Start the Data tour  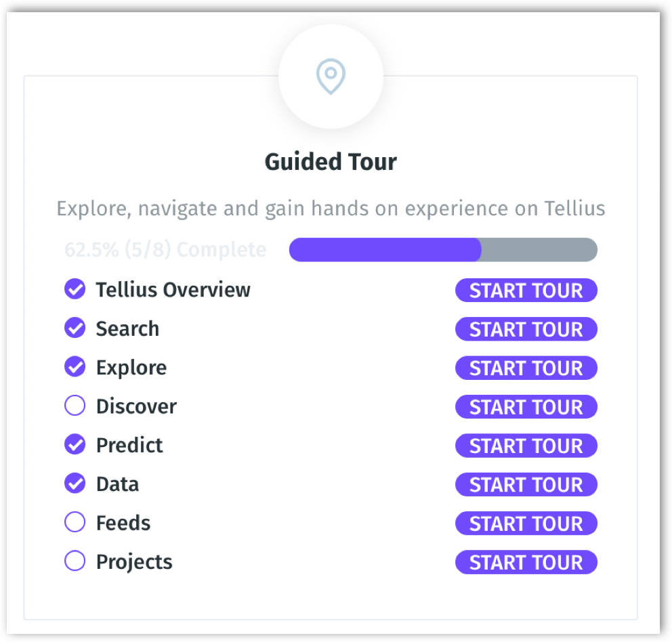click(526, 484)
